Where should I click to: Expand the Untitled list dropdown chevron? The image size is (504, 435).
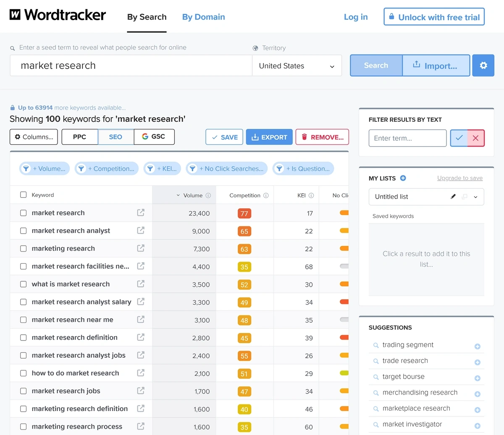tap(475, 197)
